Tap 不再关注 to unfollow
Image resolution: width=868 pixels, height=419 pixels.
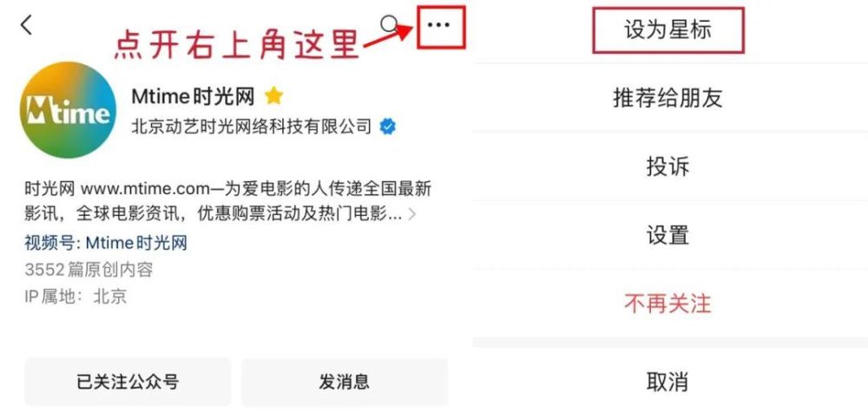[x=667, y=304]
